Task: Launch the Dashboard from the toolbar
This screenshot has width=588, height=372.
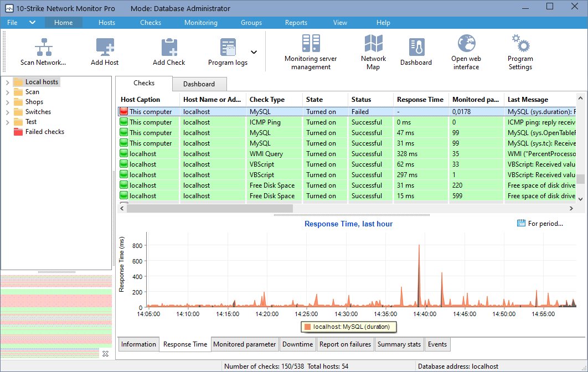Action: (x=416, y=52)
